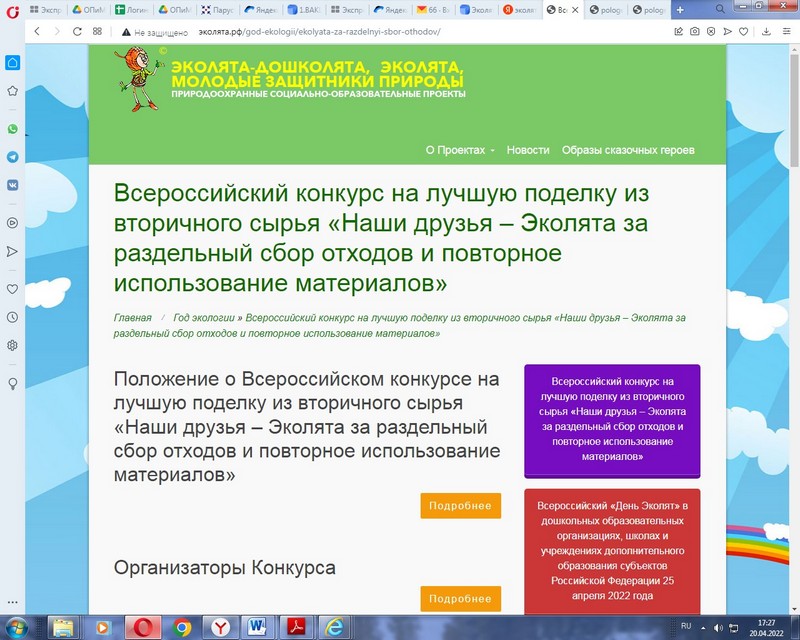Open History from the sidebar clock icon
The image size is (800, 640).
click(x=12, y=317)
